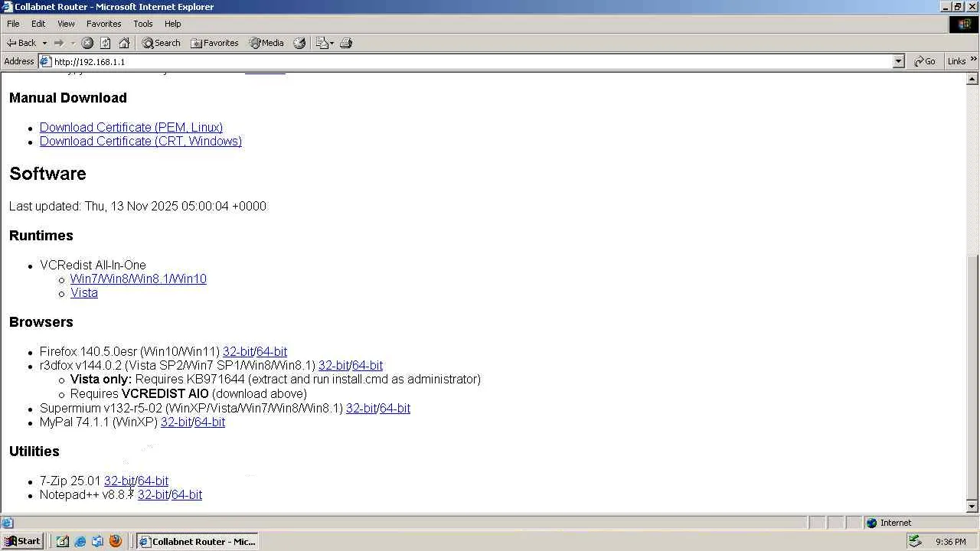
Task: Download 7-Zip 25.01 64-bit
Action: tap(153, 481)
